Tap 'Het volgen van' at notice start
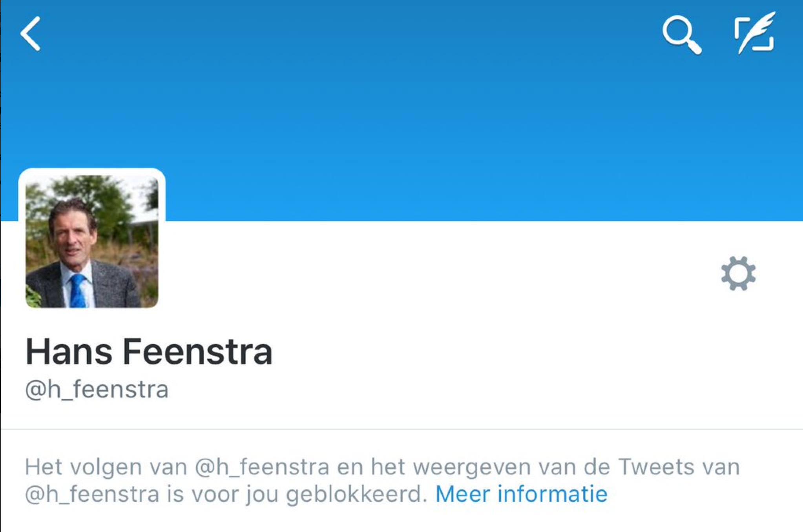The width and height of the screenshot is (803, 532). click(106, 467)
